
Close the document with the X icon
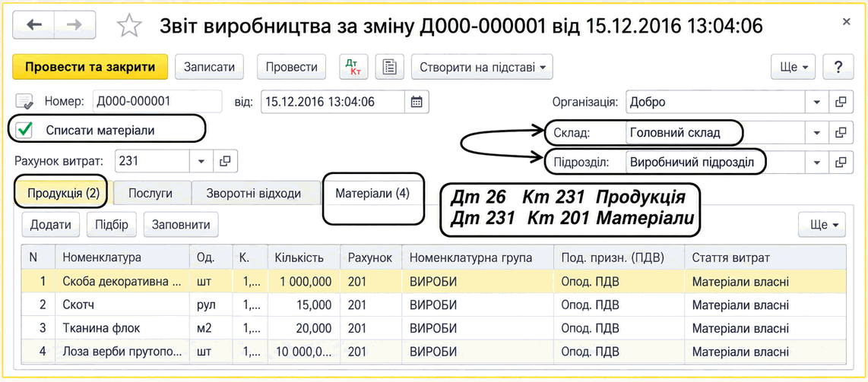tap(846, 22)
